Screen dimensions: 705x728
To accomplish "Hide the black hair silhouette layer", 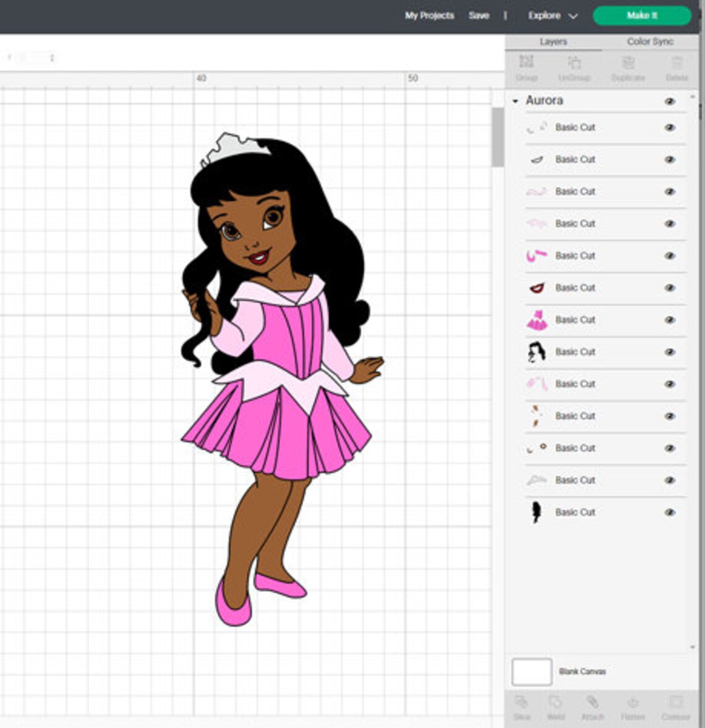I will point(670,512).
